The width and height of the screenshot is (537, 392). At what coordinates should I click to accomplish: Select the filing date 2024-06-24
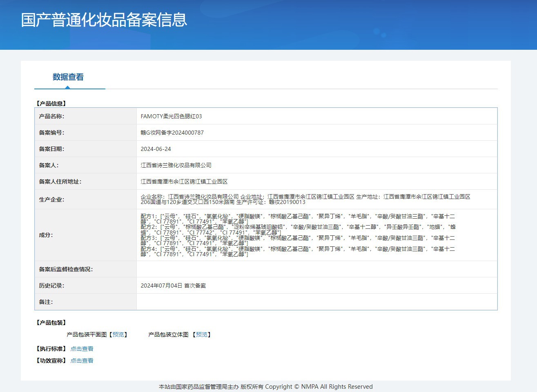pos(156,149)
